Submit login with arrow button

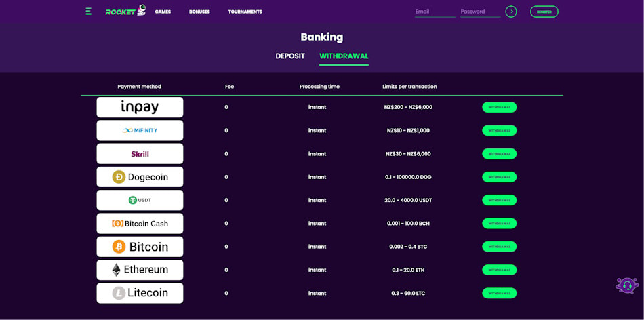(511, 12)
